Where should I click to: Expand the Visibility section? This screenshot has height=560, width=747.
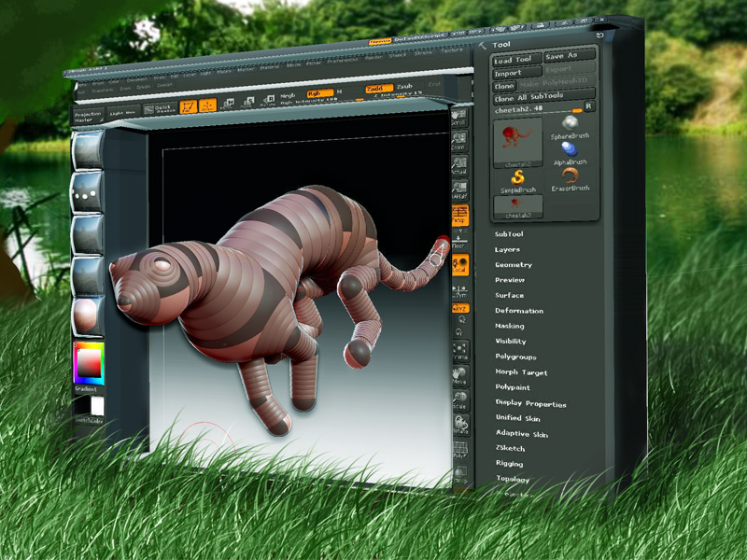coord(511,341)
